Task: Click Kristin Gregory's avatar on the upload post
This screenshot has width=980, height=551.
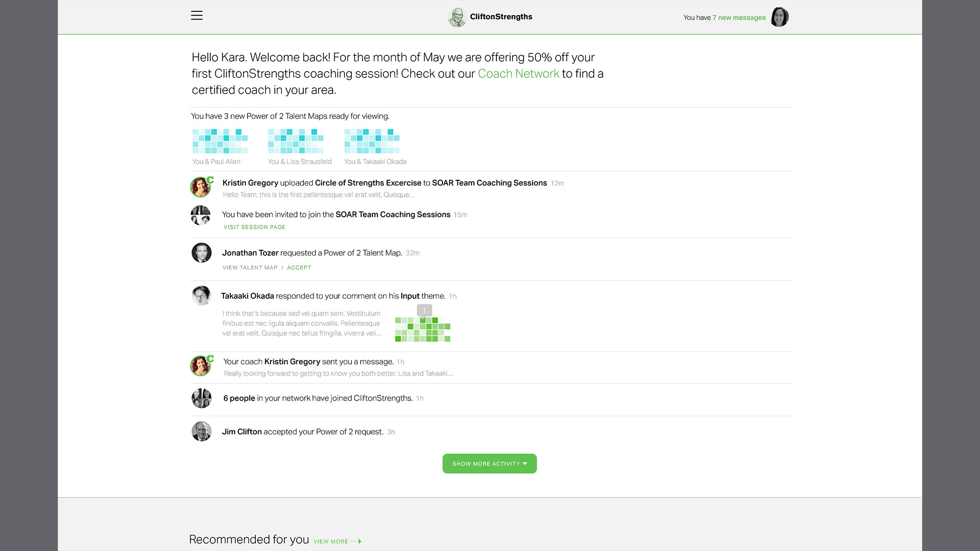Action: coord(201,187)
